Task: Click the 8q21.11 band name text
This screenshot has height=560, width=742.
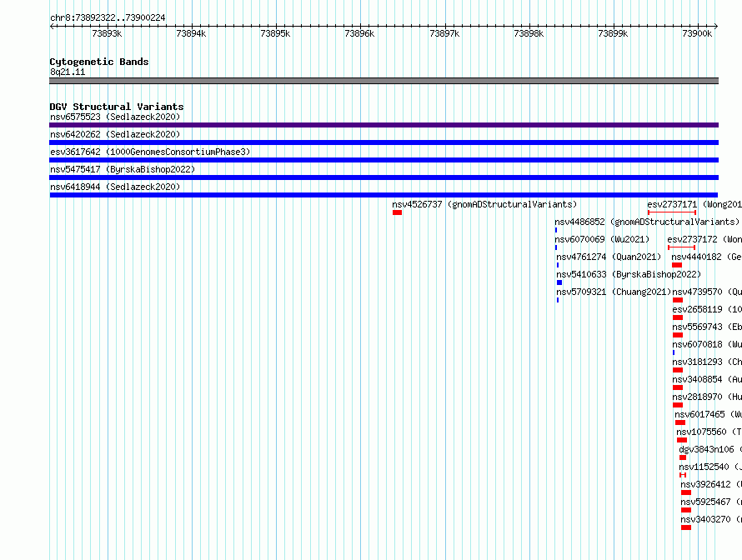Action: pyautogui.click(x=68, y=72)
